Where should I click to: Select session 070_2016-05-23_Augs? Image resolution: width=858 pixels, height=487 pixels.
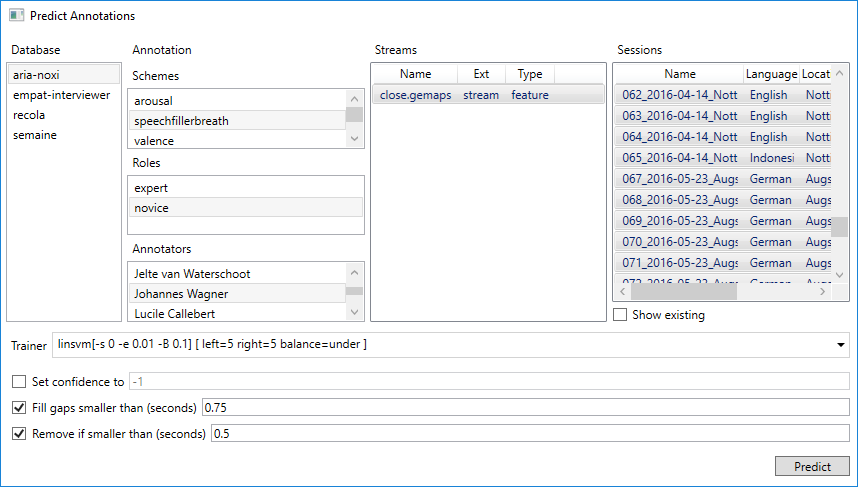coord(722,241)
